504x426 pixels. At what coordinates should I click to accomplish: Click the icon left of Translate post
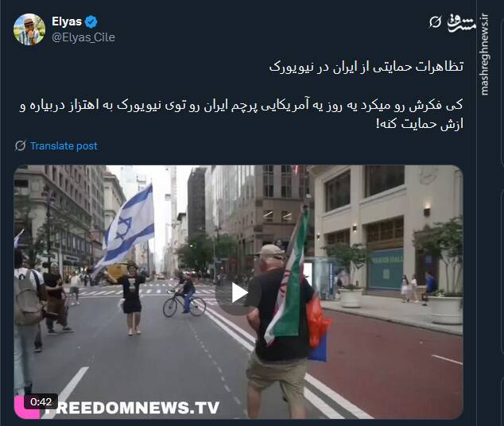(x=20, y=145)
